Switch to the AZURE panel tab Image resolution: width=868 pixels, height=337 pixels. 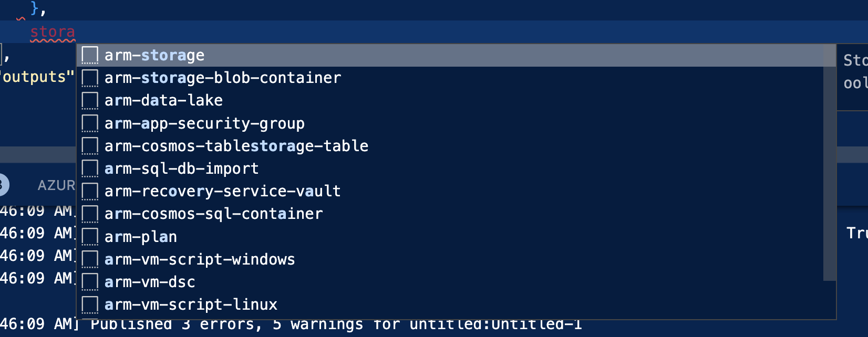point(57,185)
